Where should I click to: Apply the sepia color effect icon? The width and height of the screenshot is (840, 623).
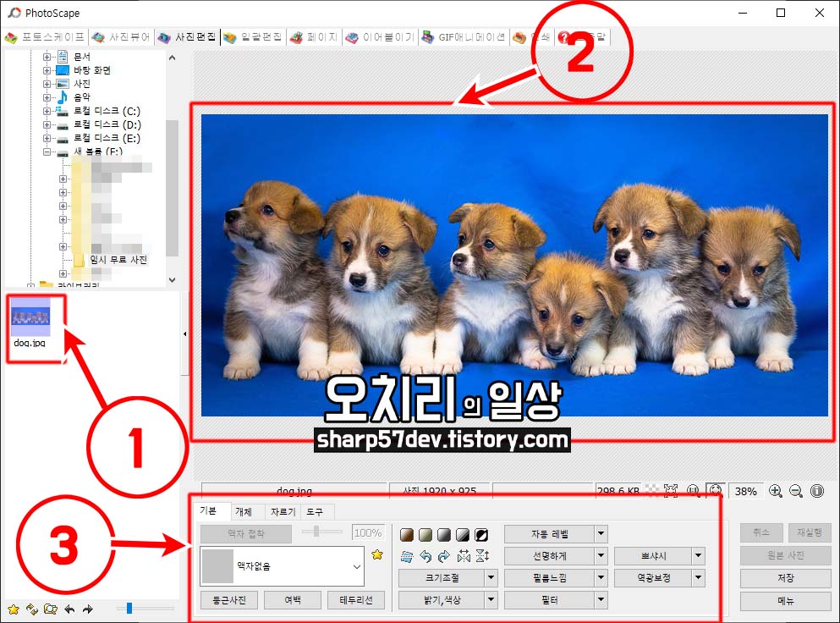(x=407, y=534)
